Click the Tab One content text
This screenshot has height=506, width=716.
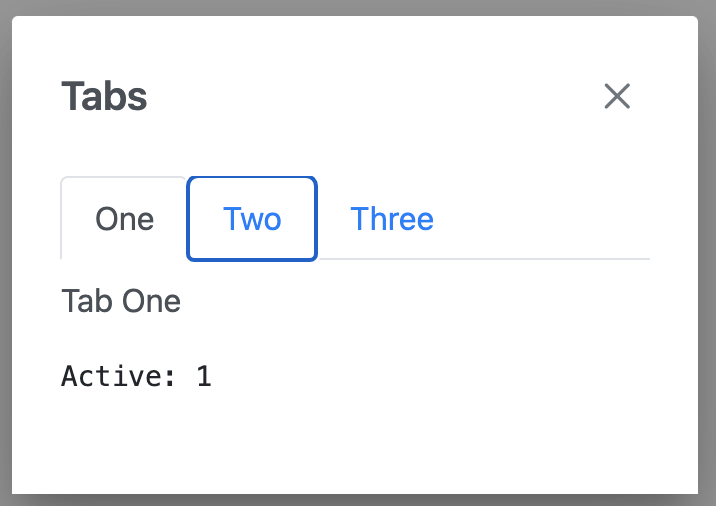pos(121,301)
